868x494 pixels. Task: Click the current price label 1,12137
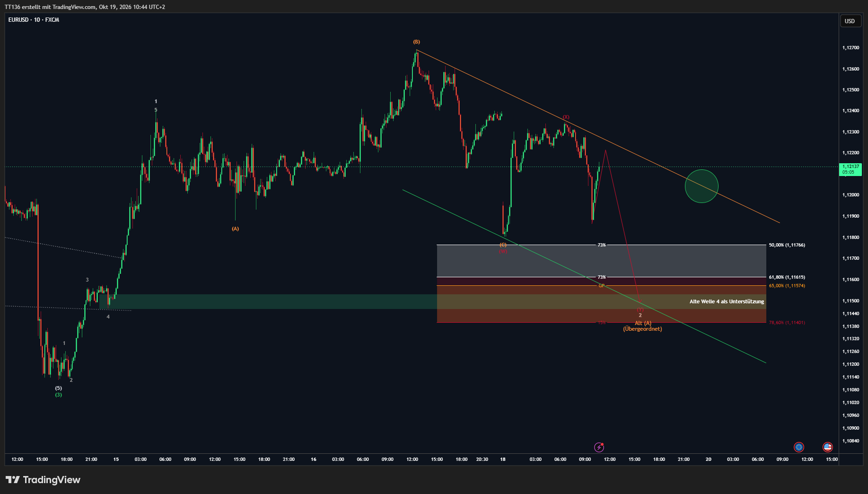[x=850, y=169]
